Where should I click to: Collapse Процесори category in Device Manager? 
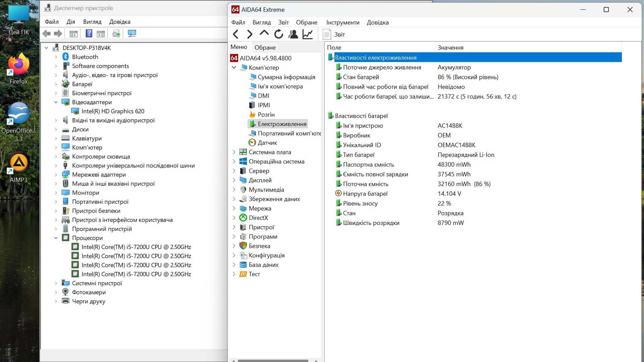click(56, 238)
